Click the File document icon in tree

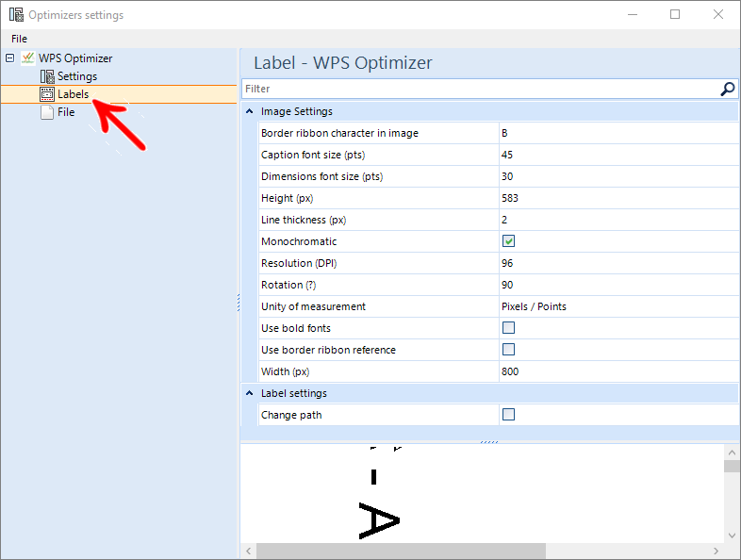(47, 112)
